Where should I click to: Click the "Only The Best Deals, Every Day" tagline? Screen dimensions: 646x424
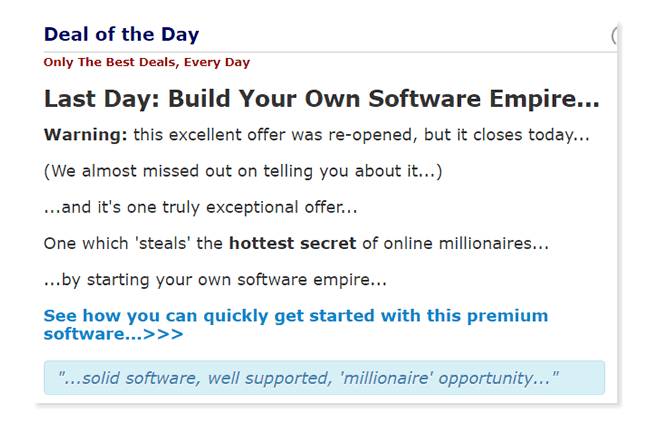tap(146, 62)
